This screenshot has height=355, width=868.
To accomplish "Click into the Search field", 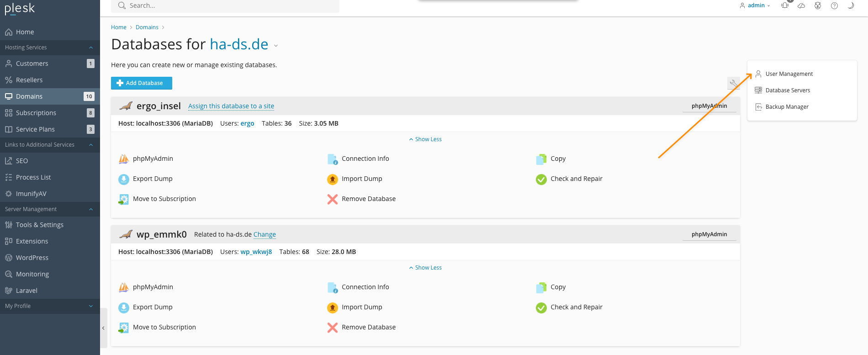I will 228,5.
